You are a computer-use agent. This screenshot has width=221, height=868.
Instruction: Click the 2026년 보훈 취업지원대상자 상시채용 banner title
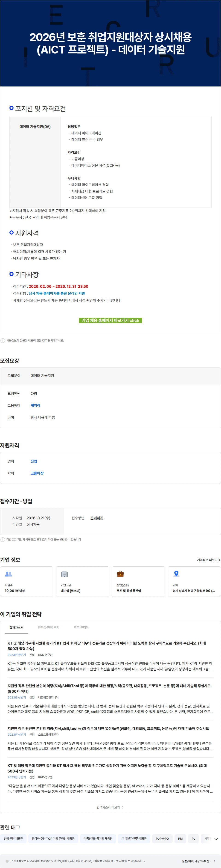click(110, 43)
